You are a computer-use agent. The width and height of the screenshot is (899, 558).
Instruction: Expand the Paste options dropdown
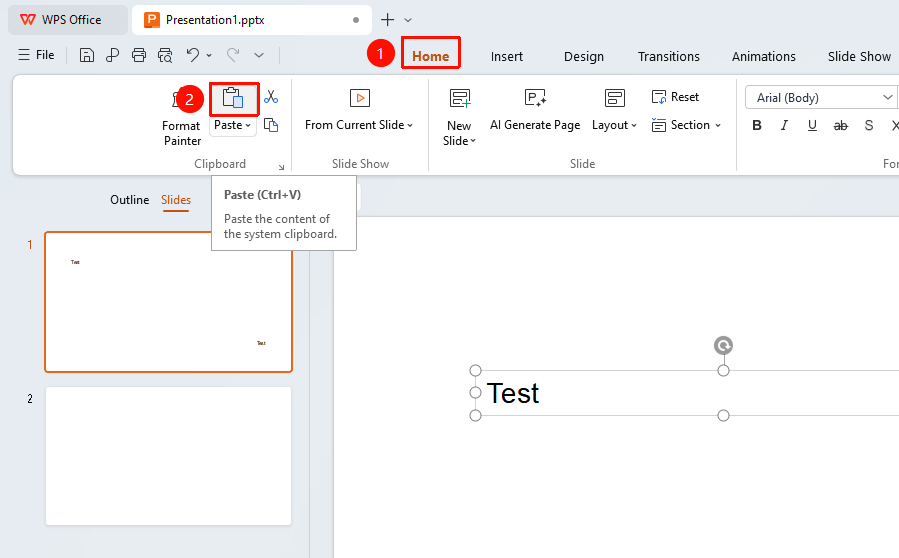[232, 125]
